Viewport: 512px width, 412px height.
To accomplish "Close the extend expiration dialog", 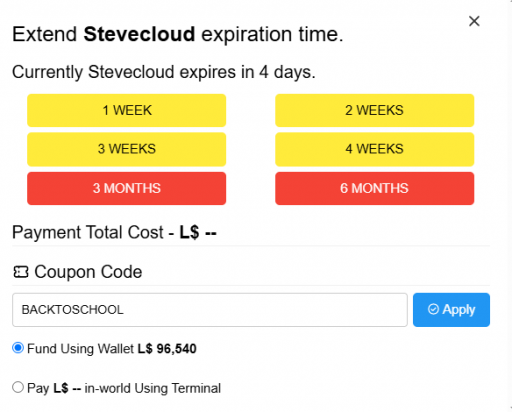I will click(474, 21).
